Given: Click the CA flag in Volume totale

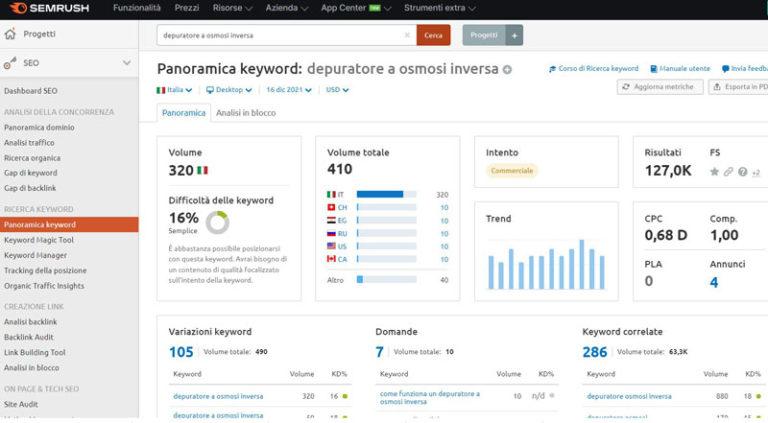Looking at the screenshot, I should 332,259.
